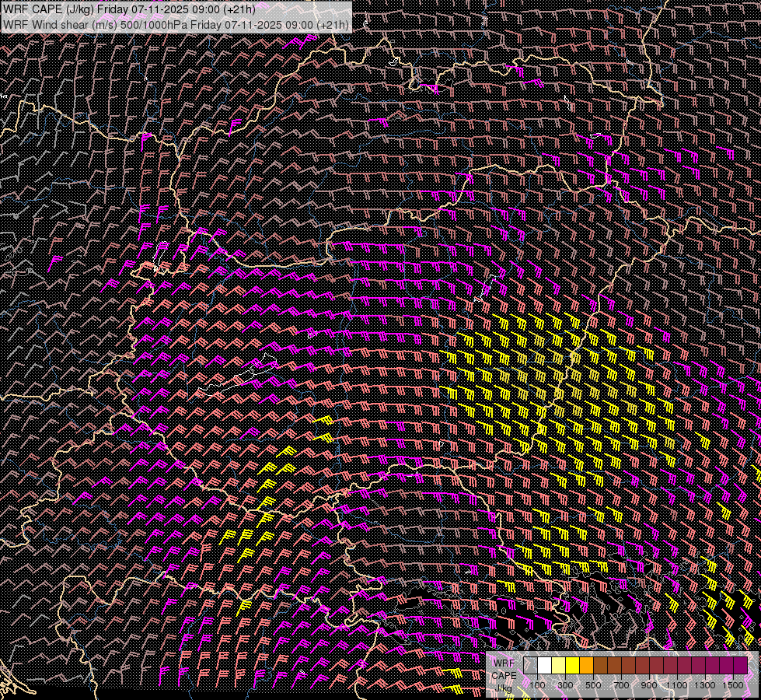
Task: Click the 1300 value on legend
Action: (x=705, y=684)
